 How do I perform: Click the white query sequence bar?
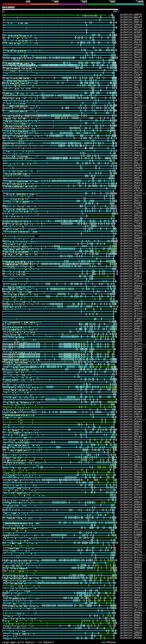click(x=60, y=10)
